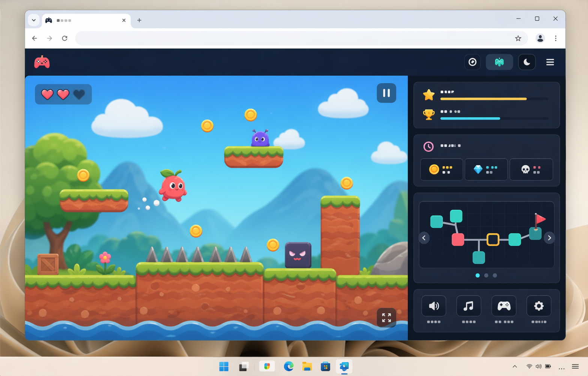The width and height of the screenshot is (588, 376).
Task: Select the bottom teal level node
Action: click(478, 258)
